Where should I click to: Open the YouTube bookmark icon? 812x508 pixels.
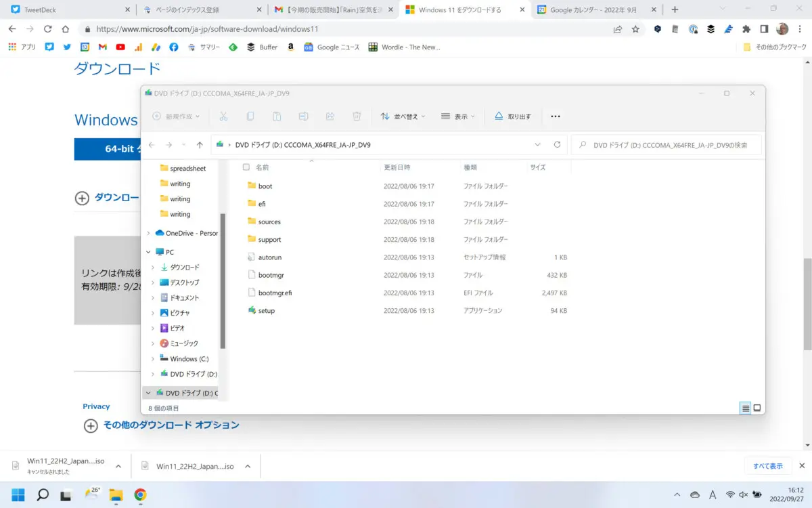point(120,47)
